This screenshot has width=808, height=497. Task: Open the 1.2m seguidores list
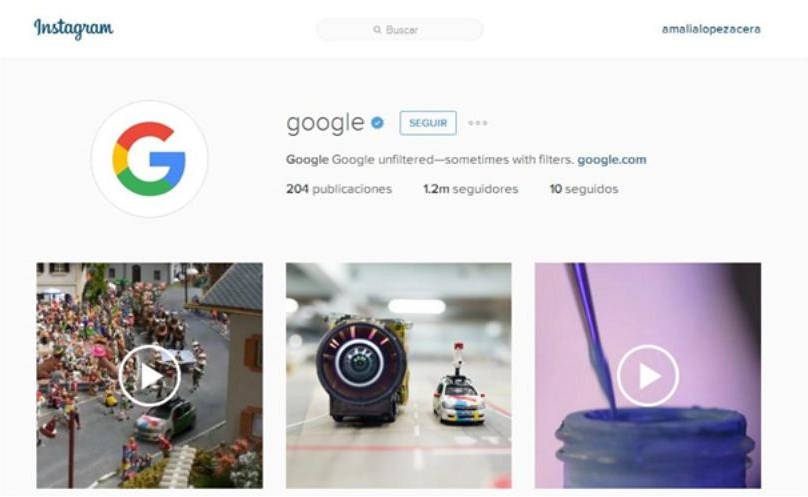470,189
